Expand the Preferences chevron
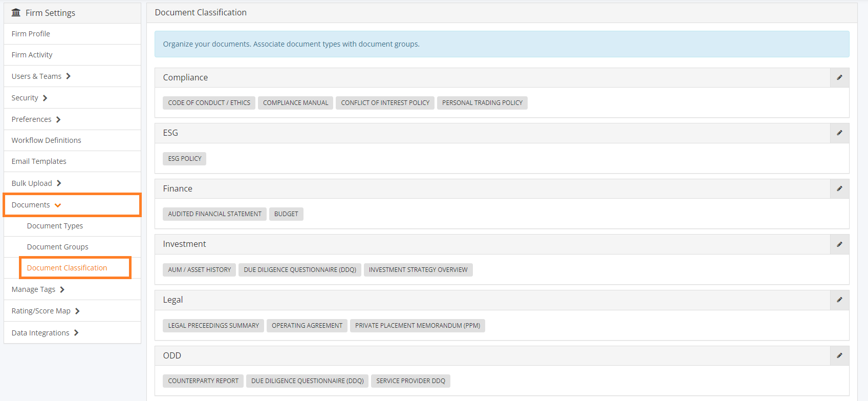This screenshot has height=401, width=868. pyautogui.click(x=58, y=119)
